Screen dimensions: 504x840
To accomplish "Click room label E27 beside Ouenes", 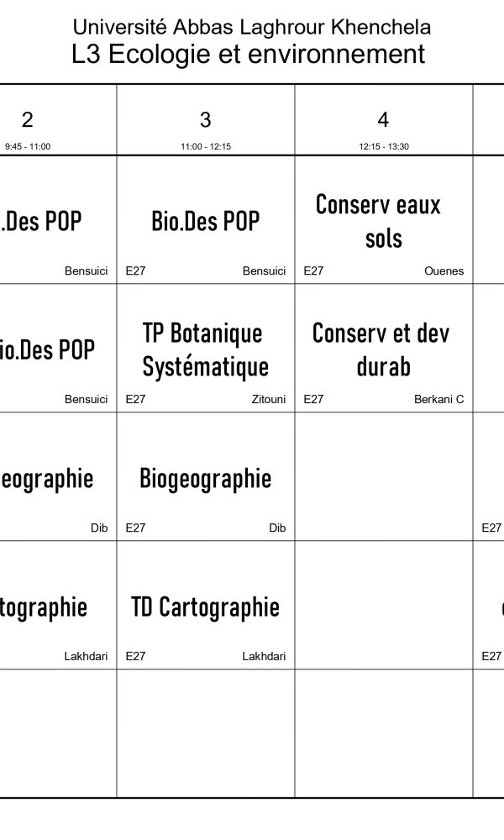I will click(313, 271).
